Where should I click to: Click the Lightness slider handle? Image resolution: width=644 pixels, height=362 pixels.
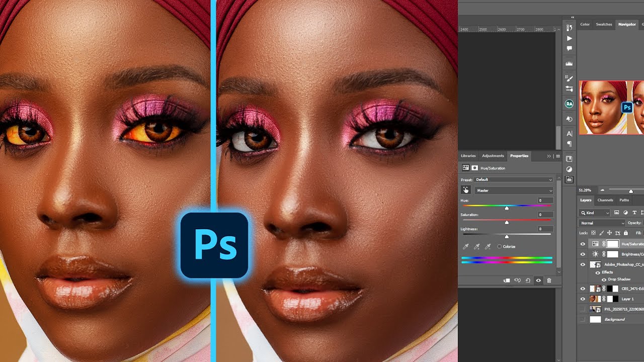point(507,236)
